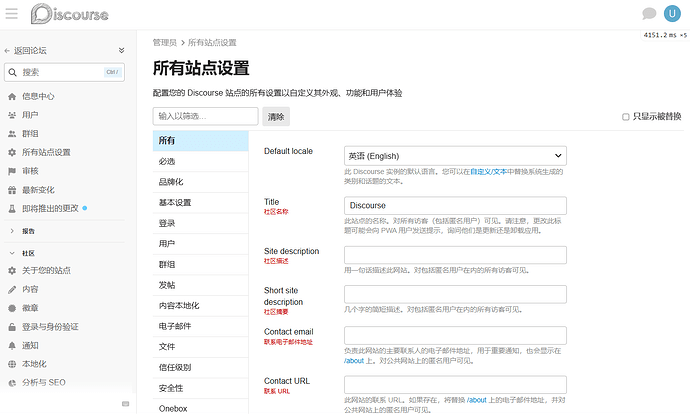This screenshot has height=414, width=690.
Task: Select the 信任级别 settings category
Action: click(201, 367)
